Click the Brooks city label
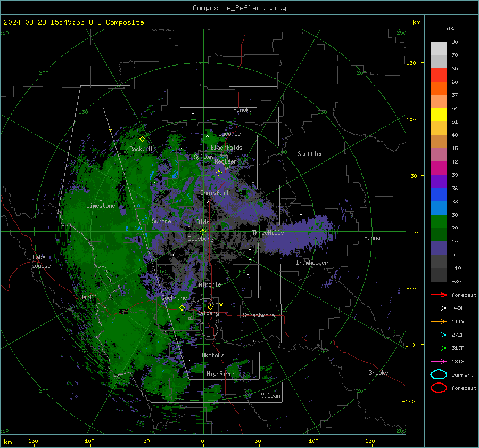This screenshot has width=479, height=448. click(378, 373)
